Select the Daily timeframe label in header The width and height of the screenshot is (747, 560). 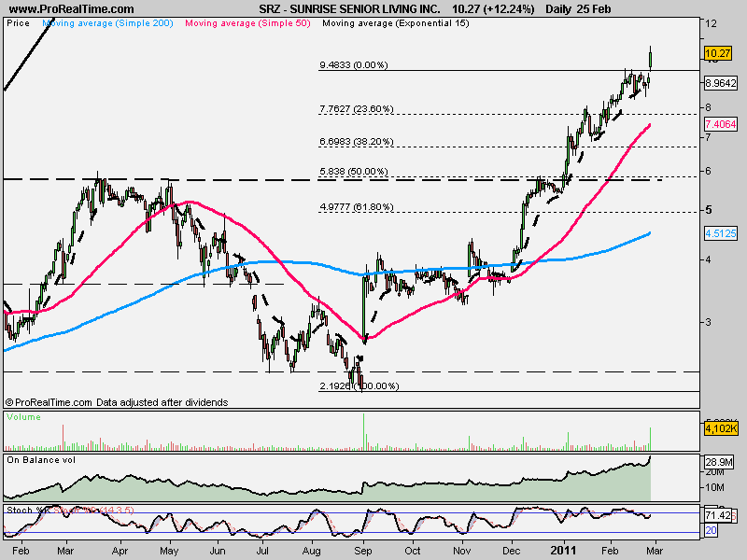(557, 9)
